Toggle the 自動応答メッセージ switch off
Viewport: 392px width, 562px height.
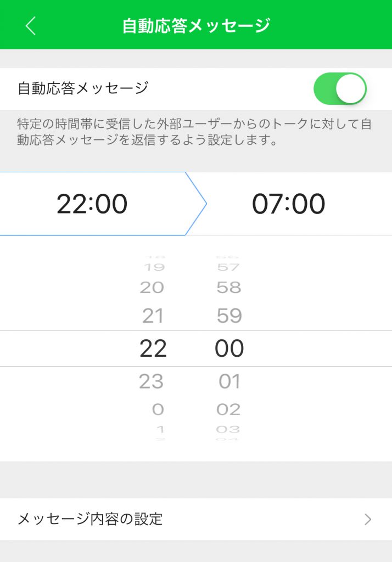pyautogui.click(x=339, y=88)
